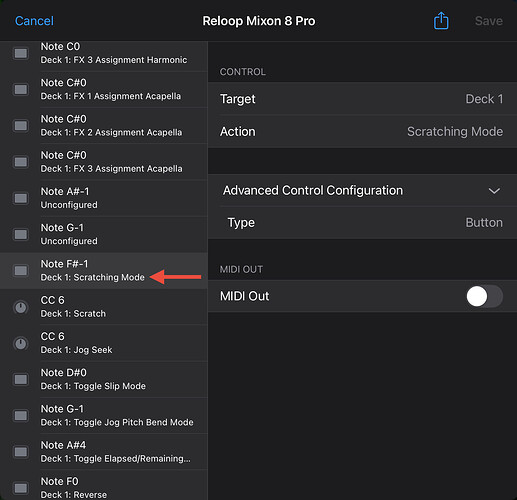Image resolution: width=517 pixels, height=500 pixels.
Task: Click the knob icon for CC 6 Jog Seek
Action: 21,343
